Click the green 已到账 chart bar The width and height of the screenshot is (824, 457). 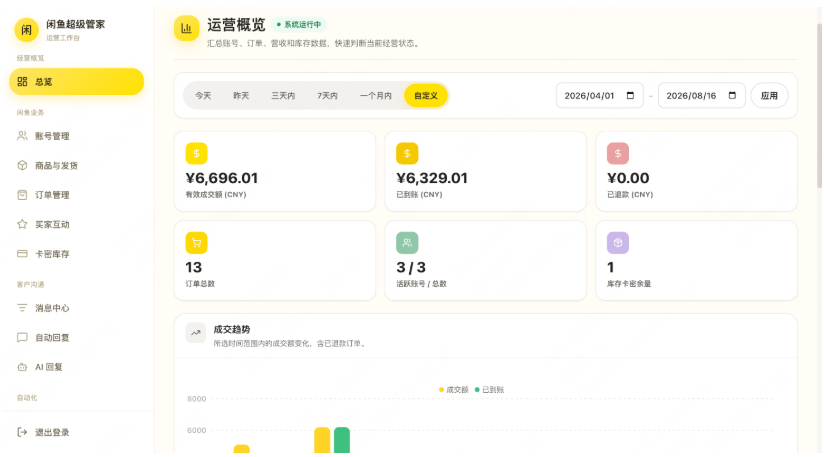[x=342, y=440]
